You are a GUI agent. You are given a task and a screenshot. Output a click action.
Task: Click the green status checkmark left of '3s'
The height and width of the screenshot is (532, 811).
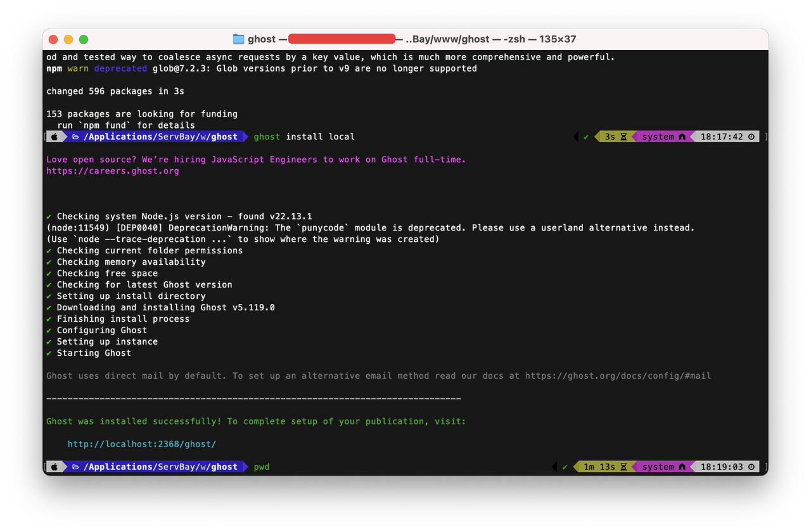[586, 137]
